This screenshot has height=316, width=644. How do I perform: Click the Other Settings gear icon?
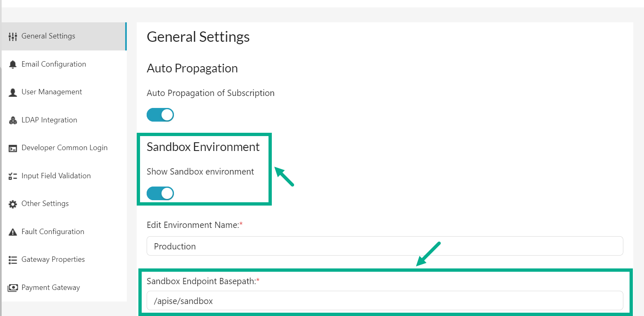(x=12, y=203)
